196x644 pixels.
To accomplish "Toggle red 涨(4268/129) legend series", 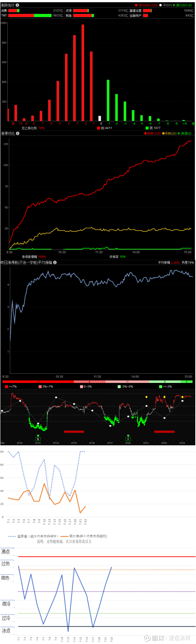I will click(146, 5).
